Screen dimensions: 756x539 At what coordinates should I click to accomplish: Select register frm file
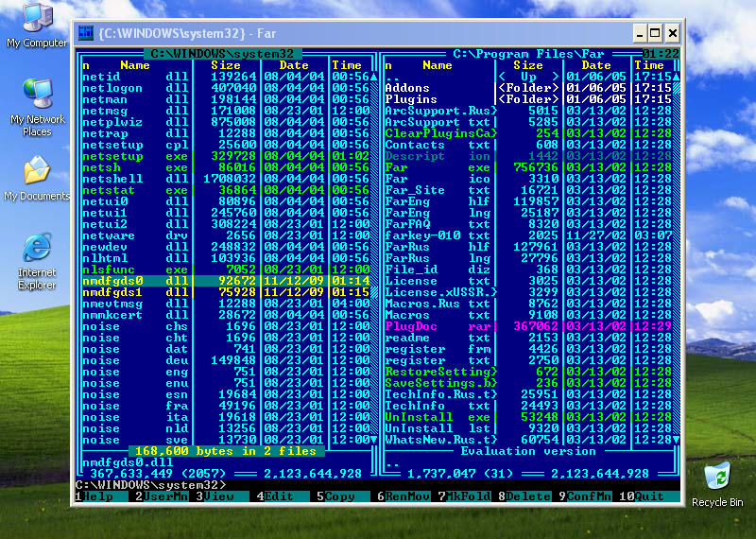(528, 349)
